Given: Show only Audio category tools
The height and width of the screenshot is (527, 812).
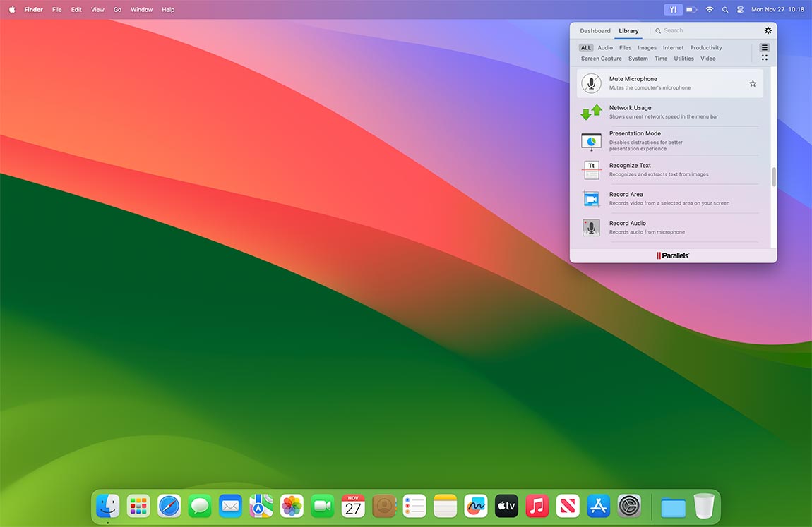Looking at the screenshot, I should pyautogui.click(x=605, y=48).
